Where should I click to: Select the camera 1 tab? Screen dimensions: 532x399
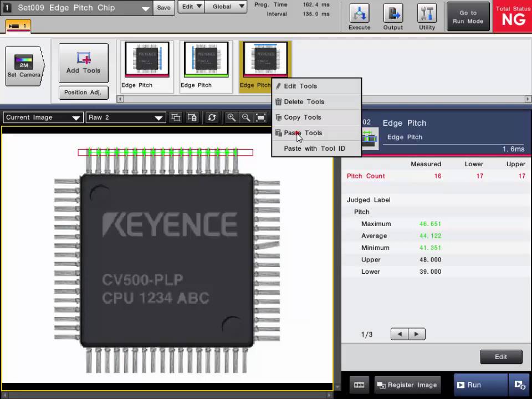pos(18,26)
